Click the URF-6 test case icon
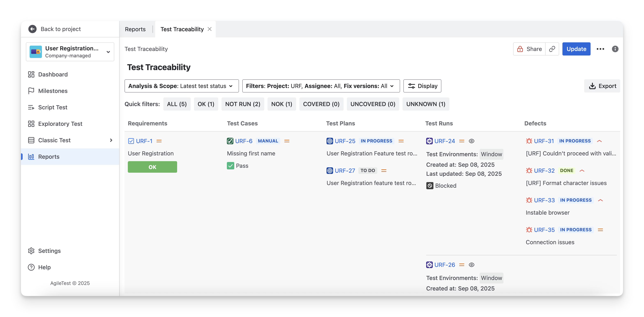Image resolution: width=644 pixels, height=317 pixels. 230,141
